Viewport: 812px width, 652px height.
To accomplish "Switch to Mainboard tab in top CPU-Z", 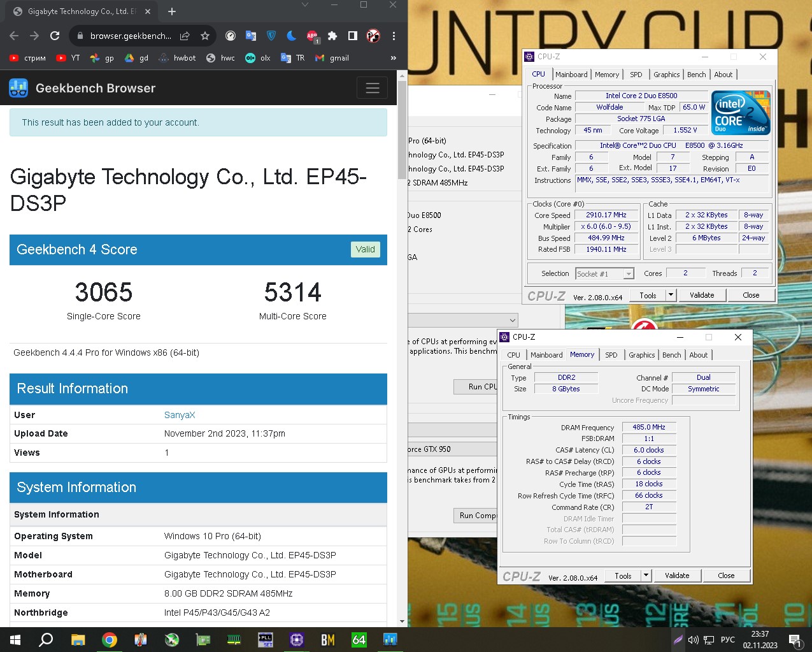I will [571, 75].
